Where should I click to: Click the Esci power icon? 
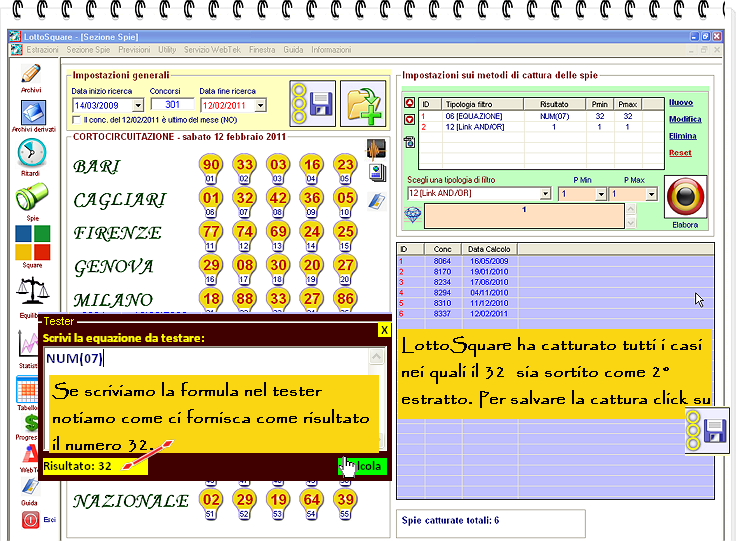30,519
